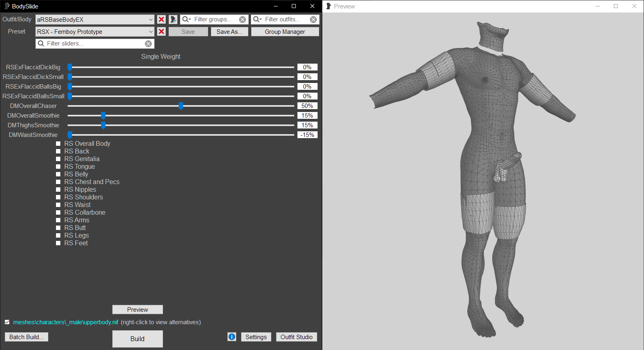Click the magnifier icon in Filter sliders
This screenshot has width=644, height=350.
tap(41, 43)
